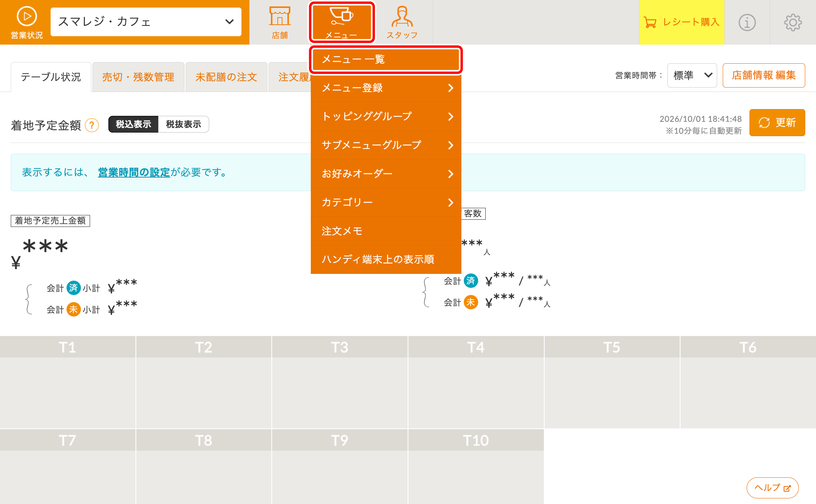
Task: Click the 更新 refresh button
Action: click(777, 123)
